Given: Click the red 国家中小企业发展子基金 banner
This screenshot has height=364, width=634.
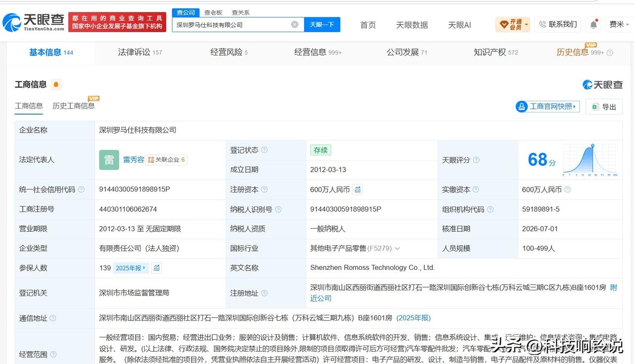Looking at the screenshot, I should [x=117, y=22].
